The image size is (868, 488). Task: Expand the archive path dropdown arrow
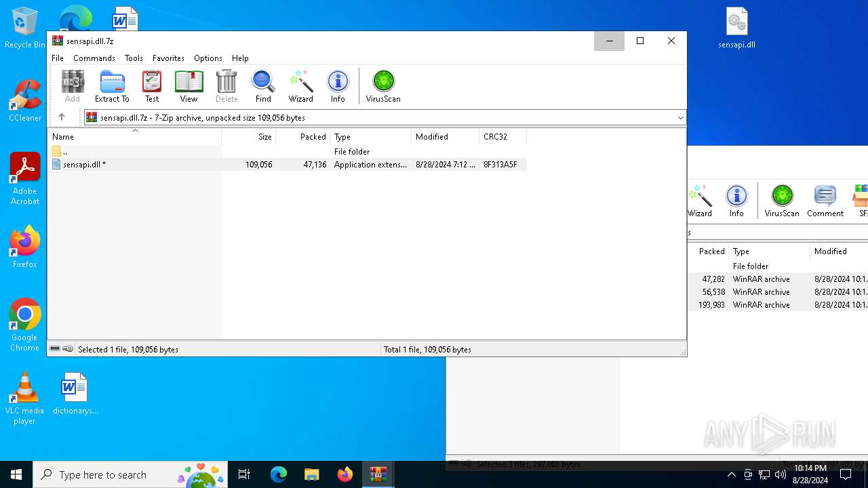click(680, 118)
